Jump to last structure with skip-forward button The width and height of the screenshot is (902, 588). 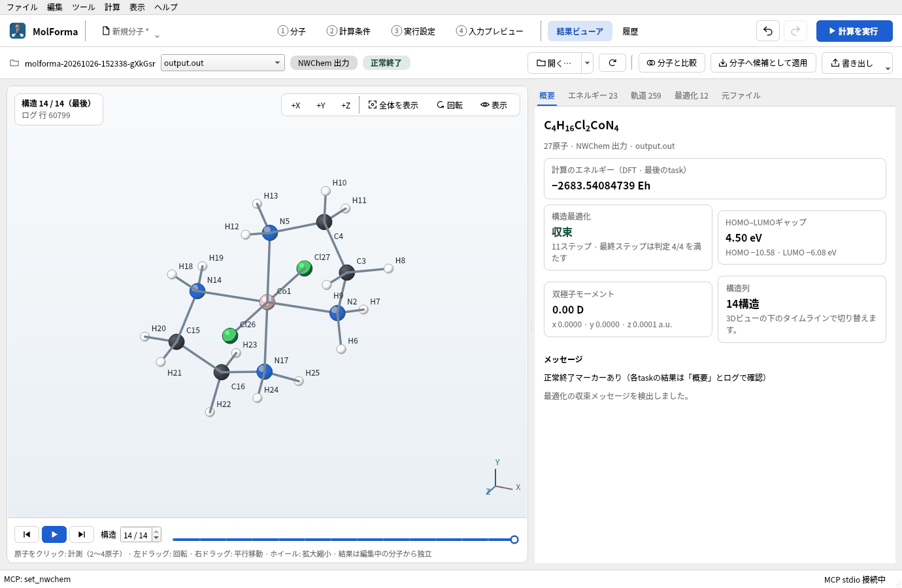pyautogui.click(x=82, y=534)
